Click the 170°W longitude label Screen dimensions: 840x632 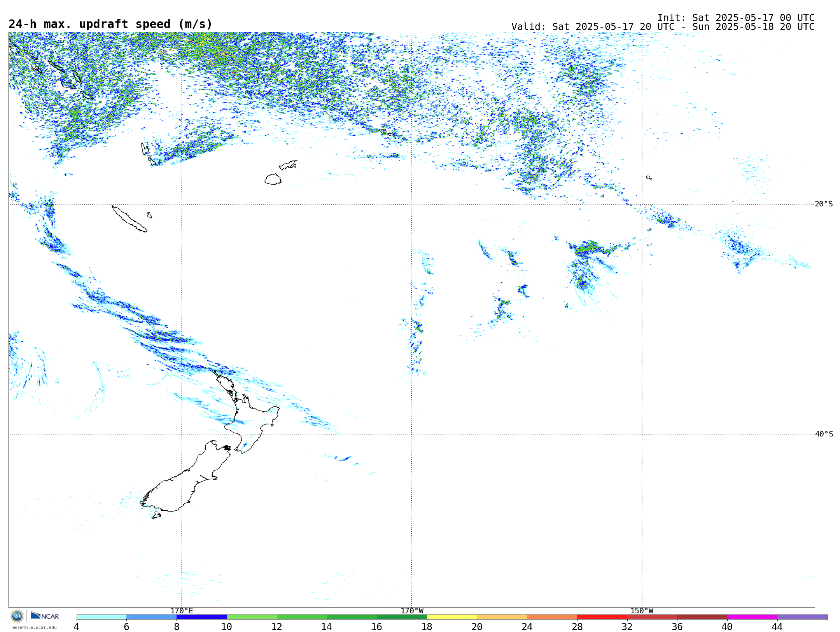(x=412, y=611)
